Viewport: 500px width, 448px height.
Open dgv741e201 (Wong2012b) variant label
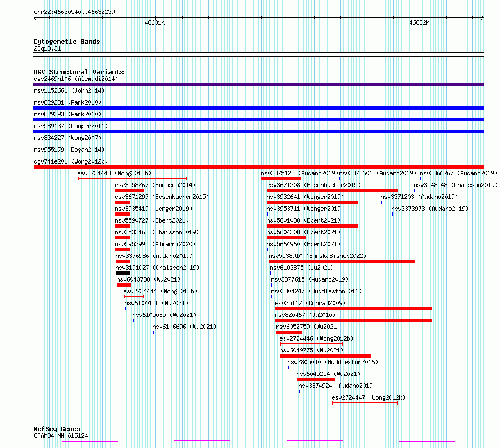[x=71, y=161]
